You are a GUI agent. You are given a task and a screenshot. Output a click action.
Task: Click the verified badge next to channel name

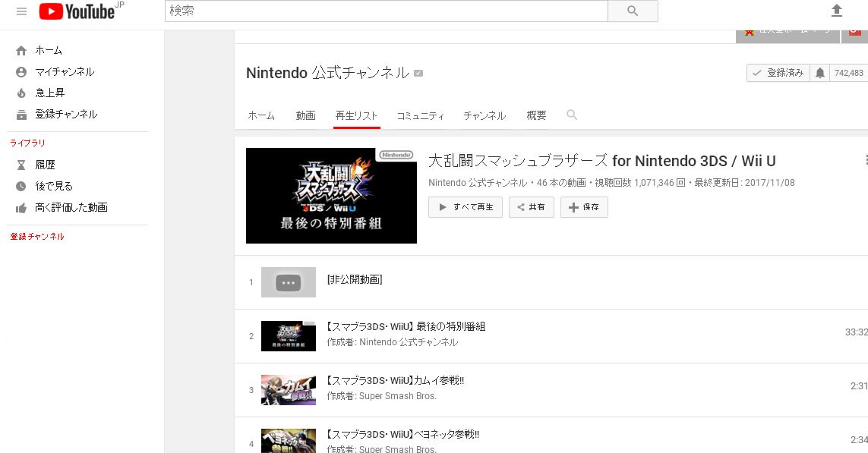[418, 73]
